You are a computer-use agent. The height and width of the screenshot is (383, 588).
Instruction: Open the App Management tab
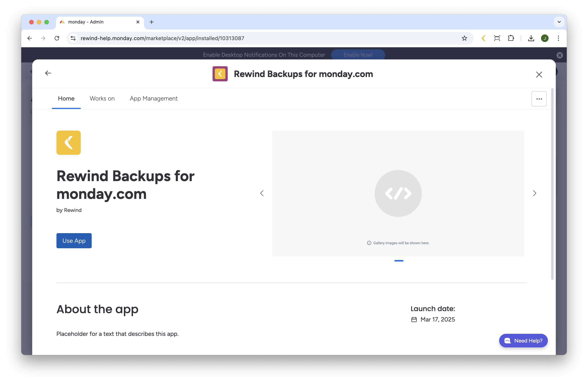tap(154, 98)
